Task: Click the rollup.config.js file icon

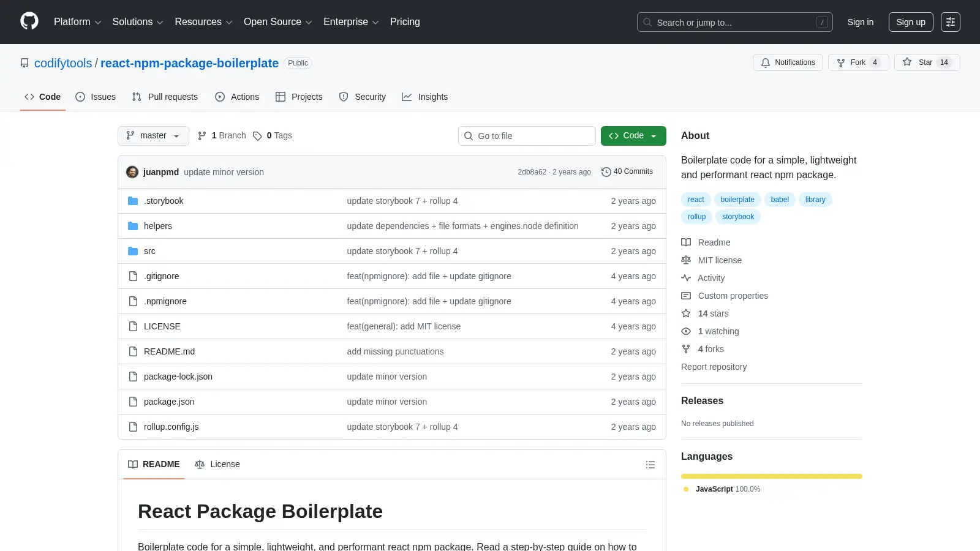Action: 133,427
